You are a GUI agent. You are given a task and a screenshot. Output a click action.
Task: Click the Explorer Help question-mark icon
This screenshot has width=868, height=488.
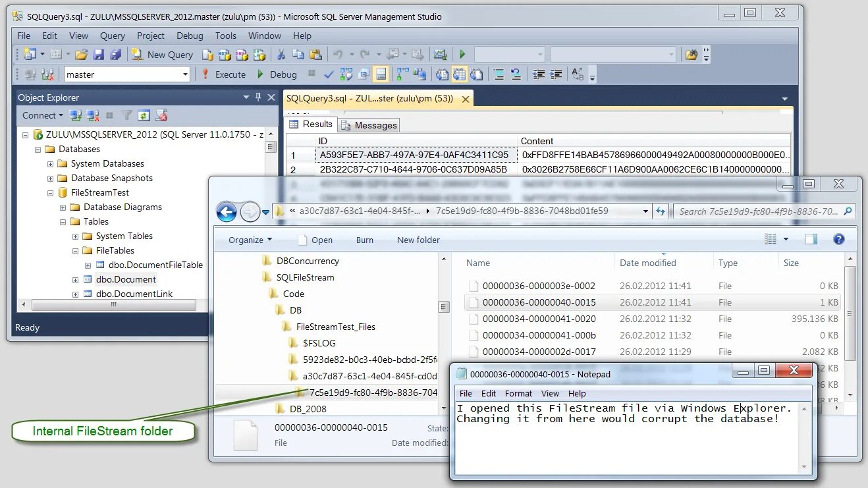click(838, 240)
